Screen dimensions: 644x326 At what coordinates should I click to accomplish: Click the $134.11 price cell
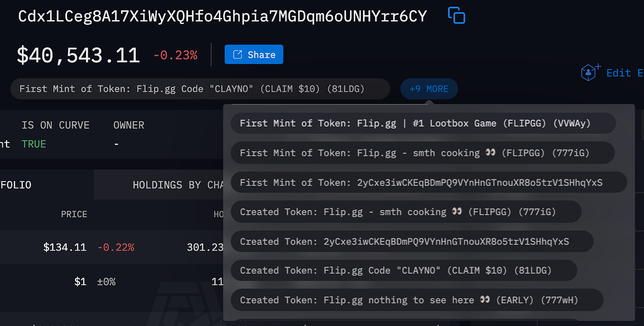click(65, 247)
